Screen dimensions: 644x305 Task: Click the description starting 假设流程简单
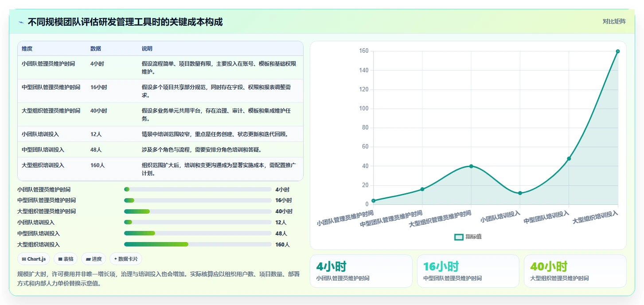point(219,67)
